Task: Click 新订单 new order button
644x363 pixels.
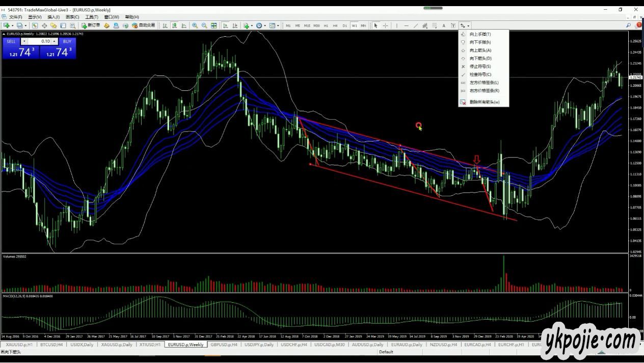Action: pos(91,25)
